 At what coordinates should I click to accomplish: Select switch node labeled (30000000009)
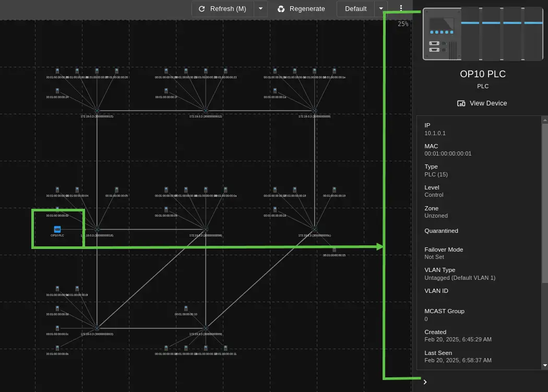pyautogui.click(x=206, y=328)
